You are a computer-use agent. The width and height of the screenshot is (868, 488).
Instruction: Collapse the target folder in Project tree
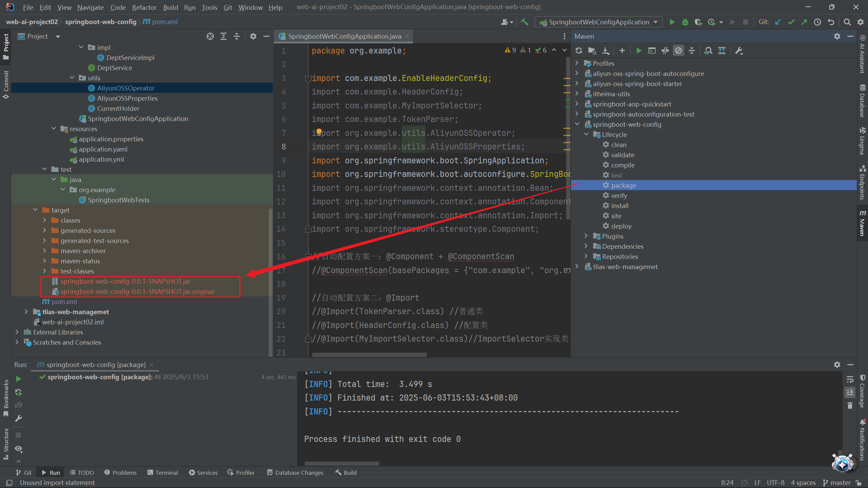35,210
